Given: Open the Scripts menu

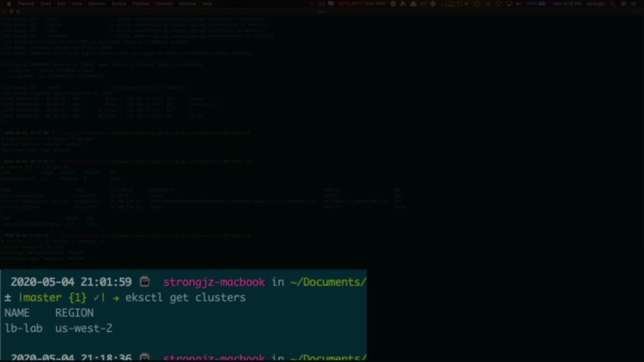Looking at the screenshot, I should [x=119, y=4].
